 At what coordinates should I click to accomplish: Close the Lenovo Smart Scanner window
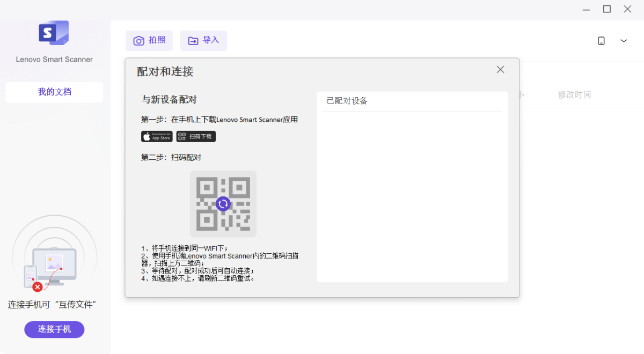627,9
